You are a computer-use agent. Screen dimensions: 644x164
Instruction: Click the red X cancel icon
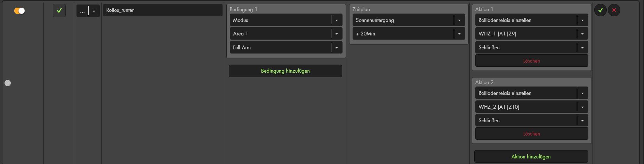[x=614, y=10]
